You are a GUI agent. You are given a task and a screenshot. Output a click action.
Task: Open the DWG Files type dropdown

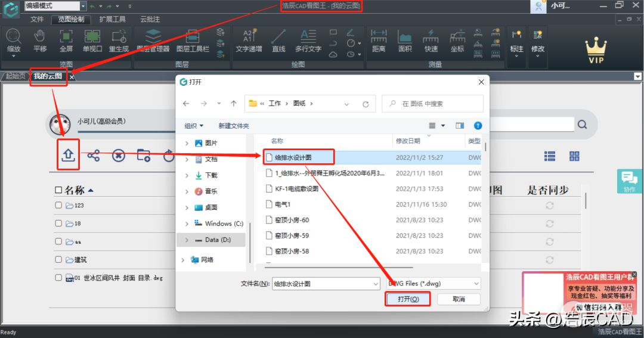pos(432,284)
